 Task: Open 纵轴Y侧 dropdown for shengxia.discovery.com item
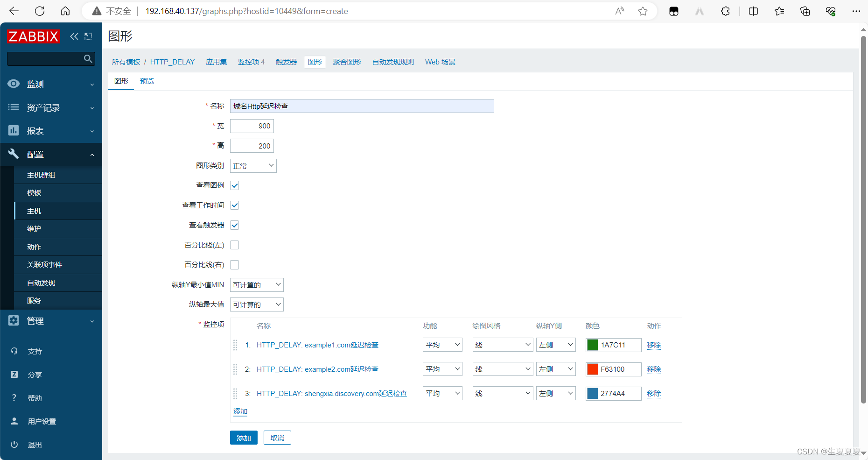[556, 393]
